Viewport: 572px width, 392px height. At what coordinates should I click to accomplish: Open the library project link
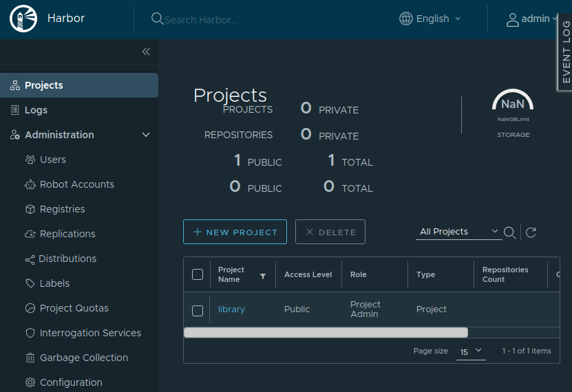click(x=231, y=309)
